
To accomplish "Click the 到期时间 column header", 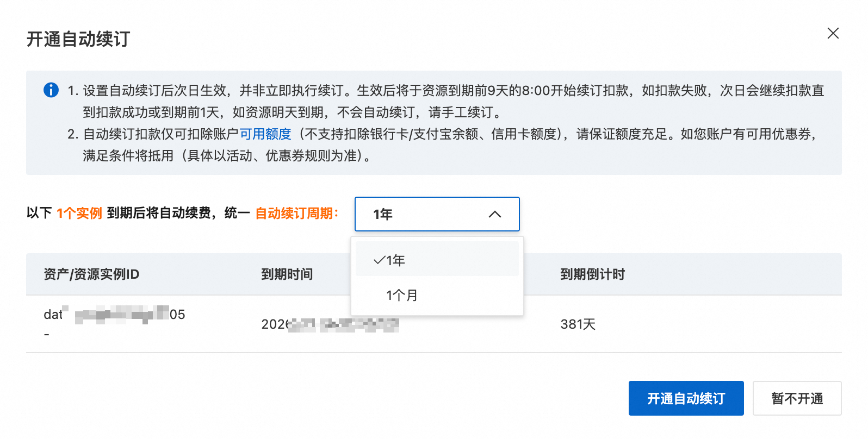I will (287, 274).
